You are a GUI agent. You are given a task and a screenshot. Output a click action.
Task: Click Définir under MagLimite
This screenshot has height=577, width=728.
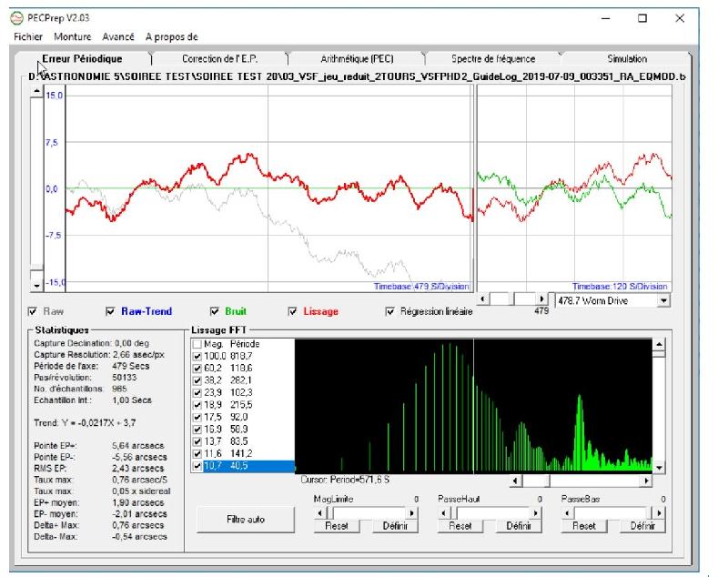[x=395, y=526]
